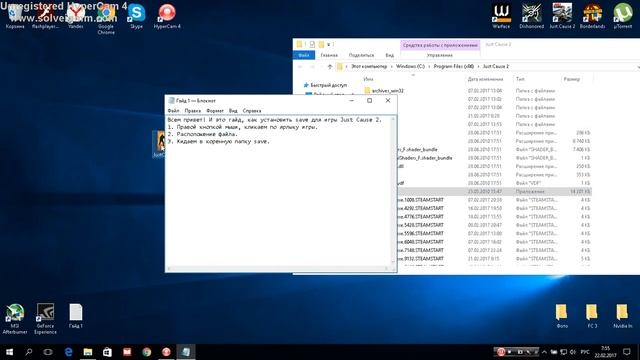
Task: Open the Справка menu in Notepad
Action: pos(252,111)
